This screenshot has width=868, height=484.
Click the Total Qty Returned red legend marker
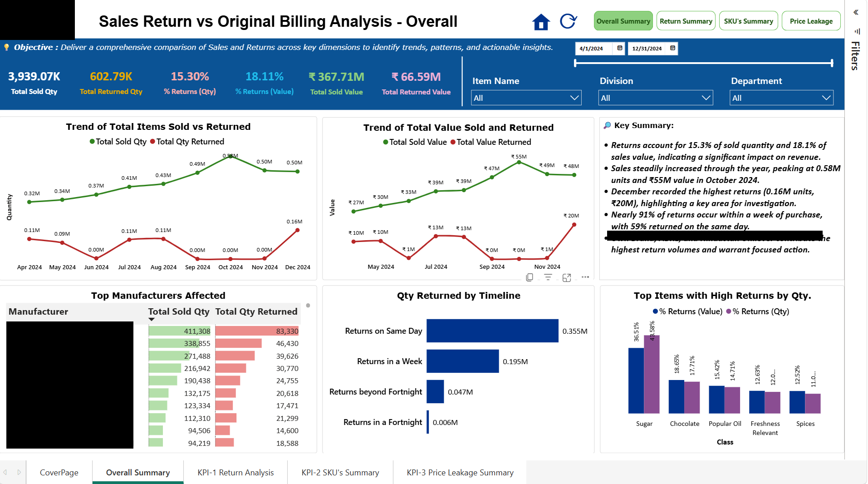click(x=152, y=142)
